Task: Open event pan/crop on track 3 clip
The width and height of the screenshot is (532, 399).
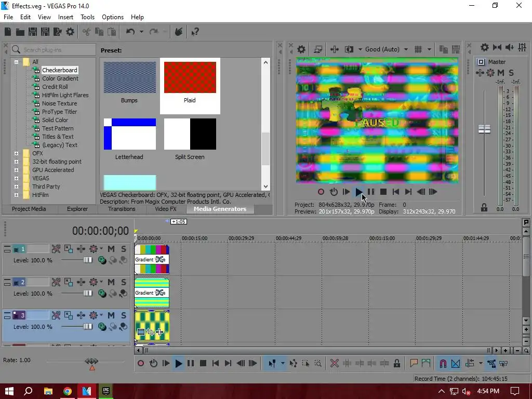Action: tap(150, 332)
